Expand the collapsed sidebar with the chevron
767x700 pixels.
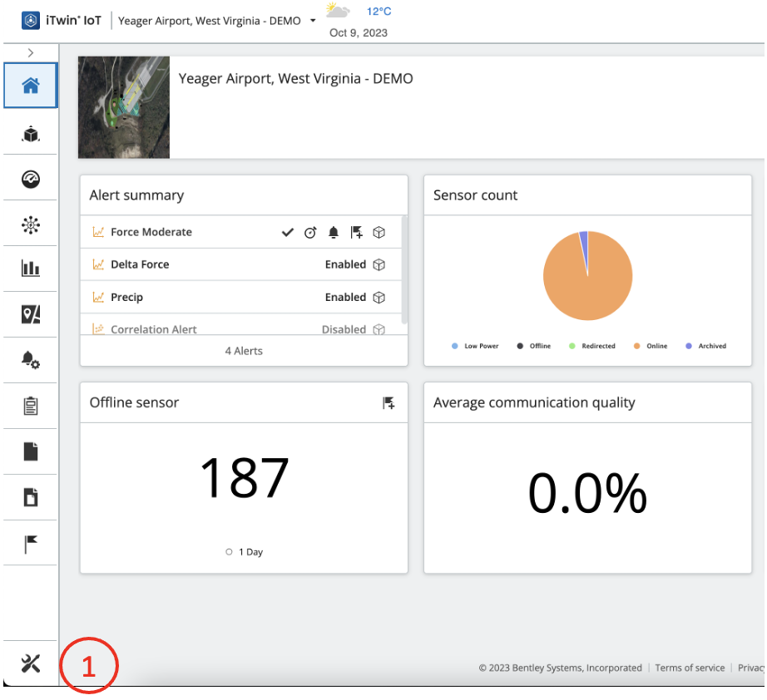30,52
